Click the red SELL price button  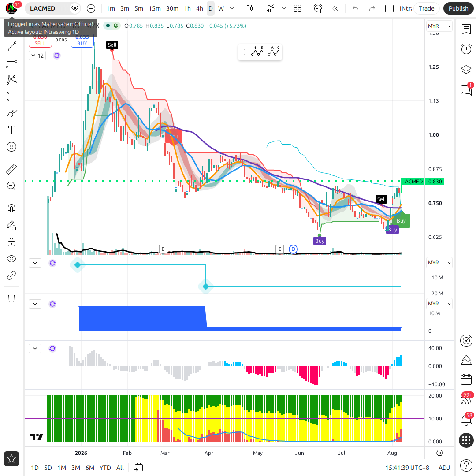click(40, 41)
